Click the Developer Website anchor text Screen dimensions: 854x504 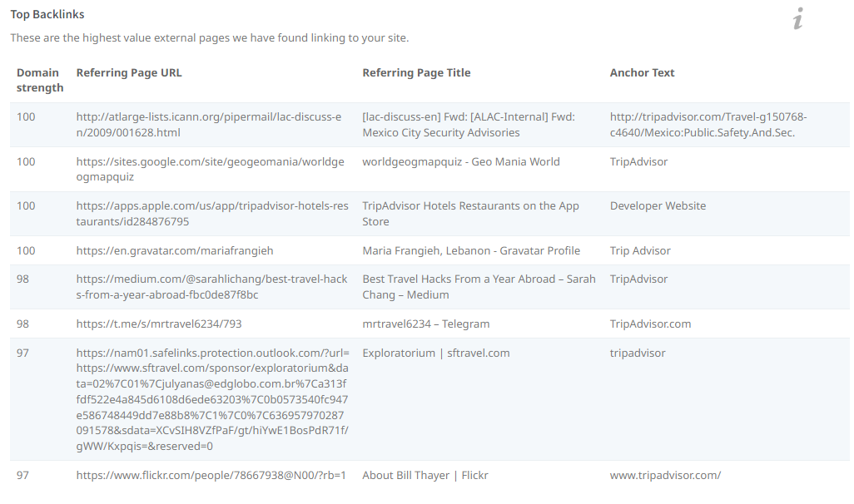[658, 205]
